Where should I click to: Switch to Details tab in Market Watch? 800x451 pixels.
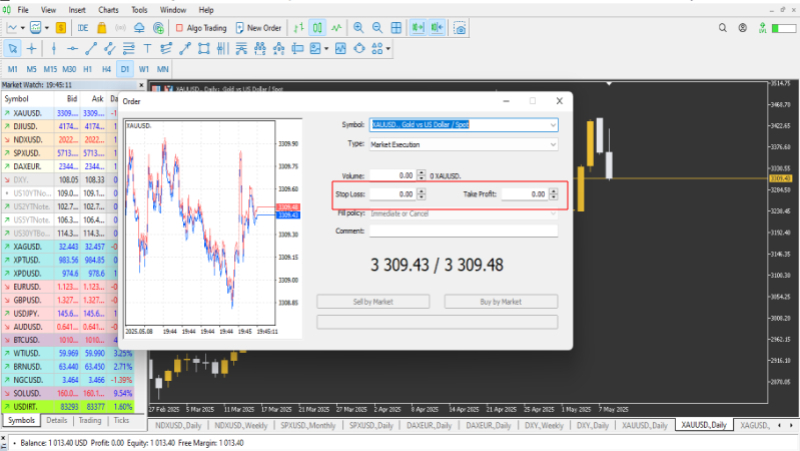(57, 420)
